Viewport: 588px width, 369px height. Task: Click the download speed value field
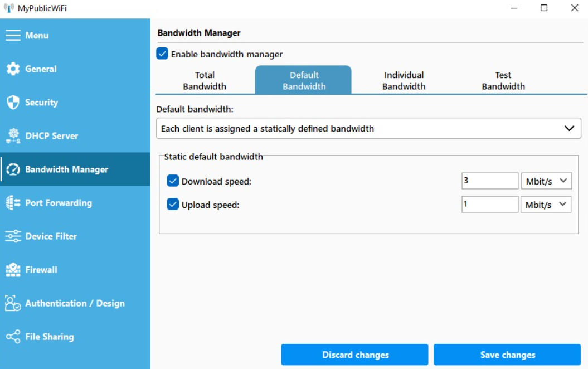tap(489, 181)
